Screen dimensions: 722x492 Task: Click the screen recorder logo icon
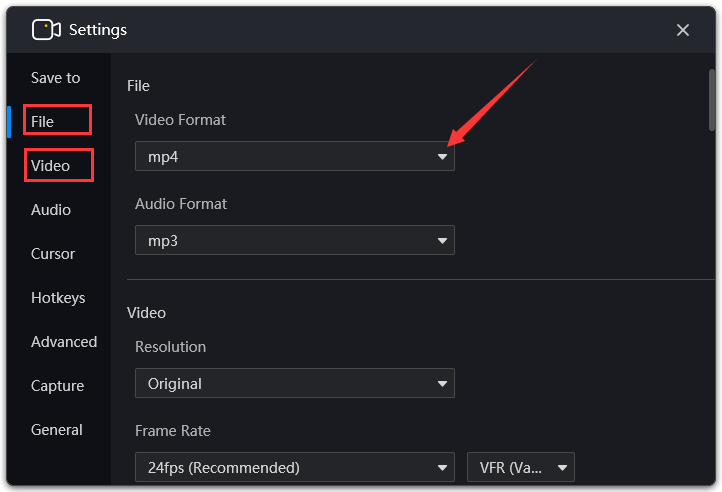[x=46, y=30]
